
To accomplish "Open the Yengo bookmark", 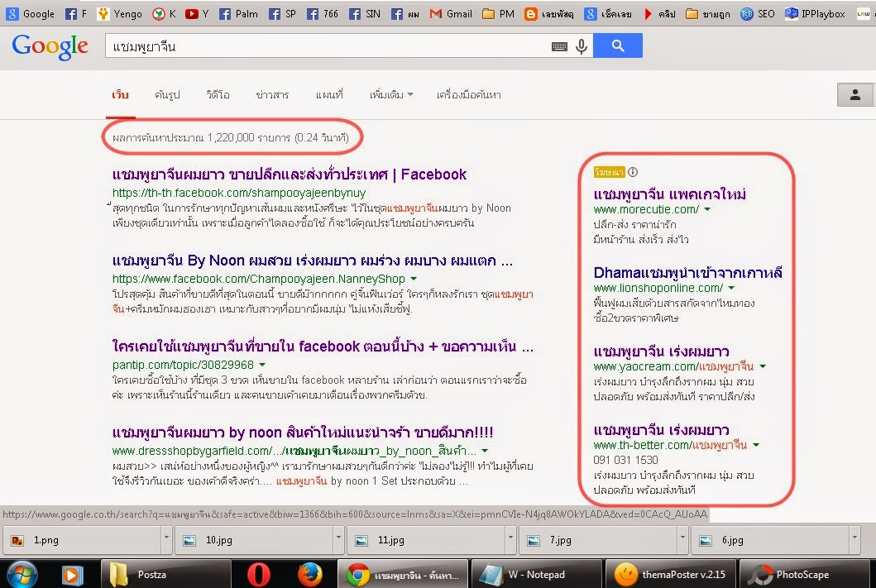I will pyautogui.click(x=120, y=14).
